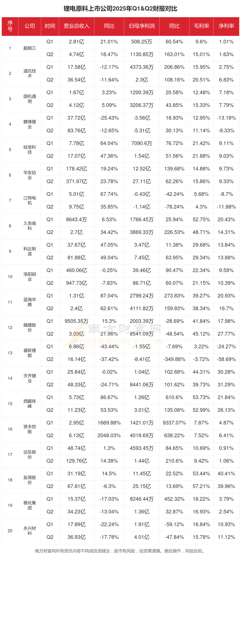
Task: Click the 序号 column header
Action: pyautogui.click(x=10, y=26)
